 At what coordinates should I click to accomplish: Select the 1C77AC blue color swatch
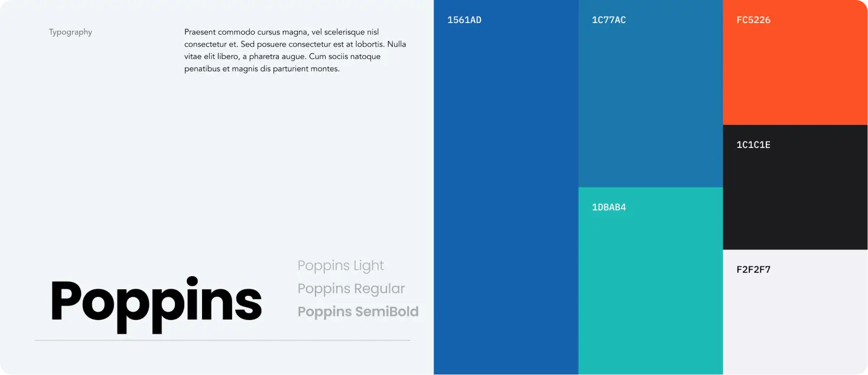pos(651,93)
